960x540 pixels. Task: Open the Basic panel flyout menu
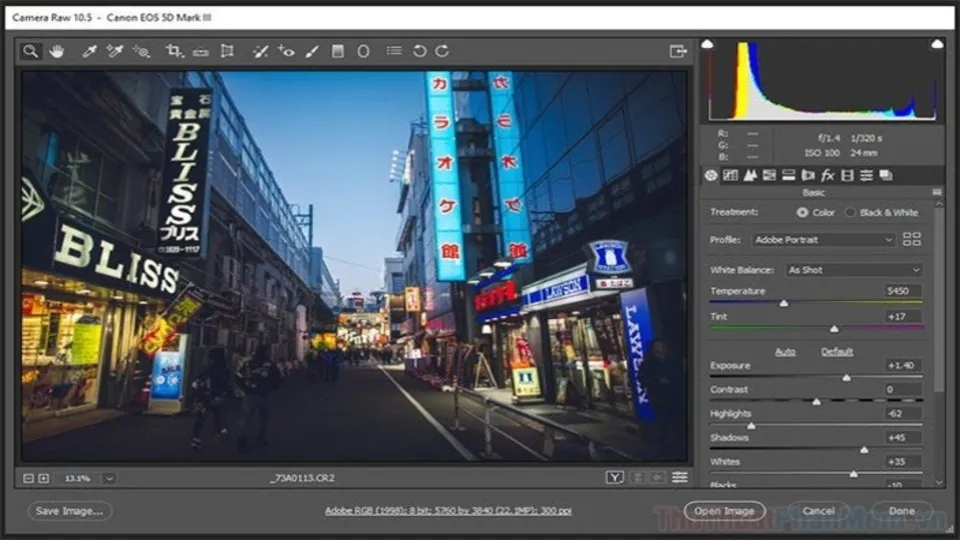coord(936,192)
